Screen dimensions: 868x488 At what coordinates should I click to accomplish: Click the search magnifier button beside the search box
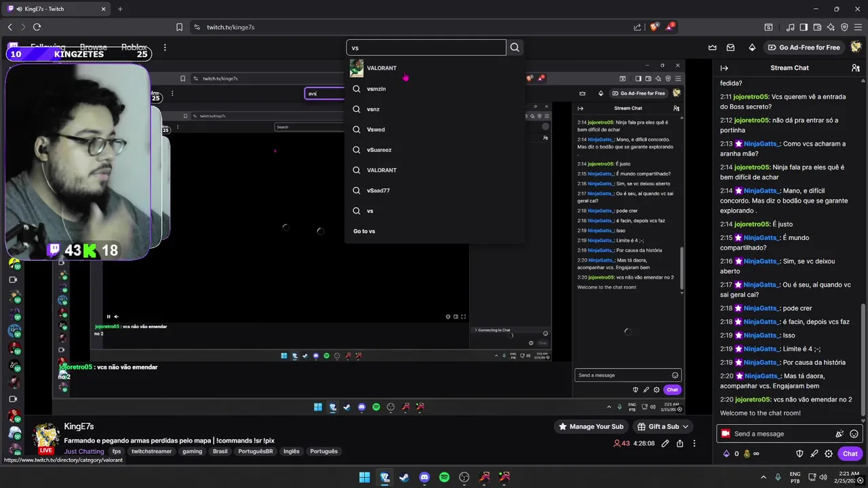click(x=515, y=47)
